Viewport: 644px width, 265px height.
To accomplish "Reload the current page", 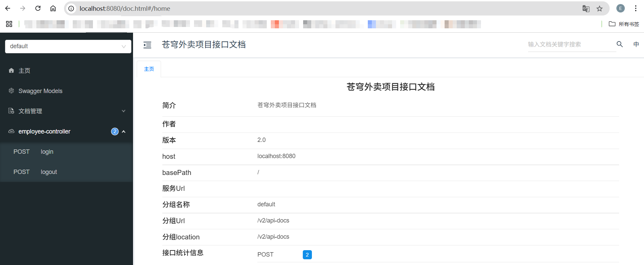I will click(38, 8).
